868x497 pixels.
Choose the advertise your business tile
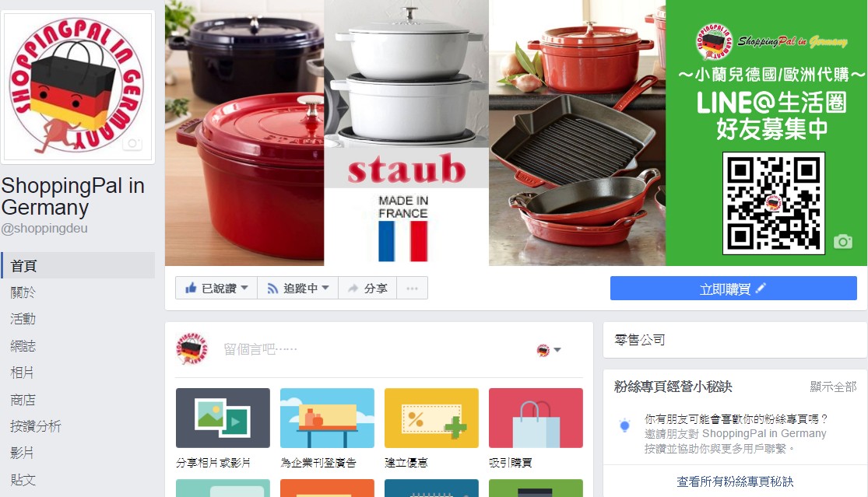[x=327, y=418]
